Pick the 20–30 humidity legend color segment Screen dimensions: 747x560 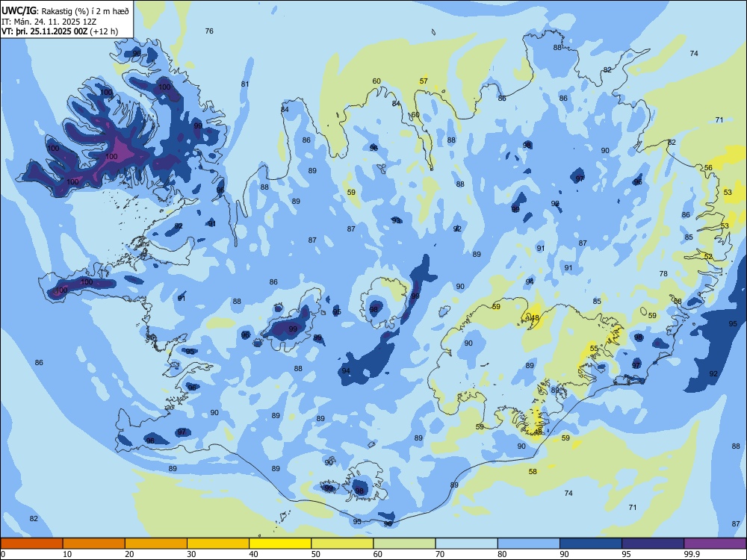(x=156, y=544)
